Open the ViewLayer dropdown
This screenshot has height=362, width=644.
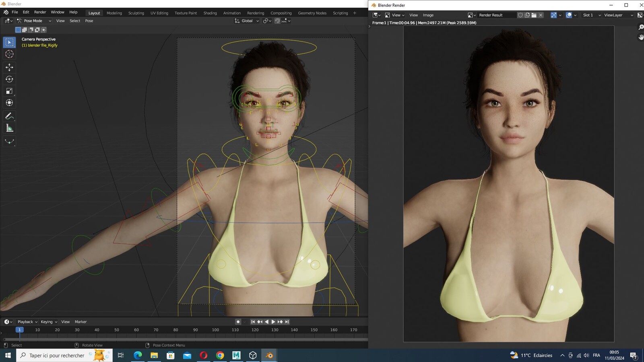tap(618, 15)
